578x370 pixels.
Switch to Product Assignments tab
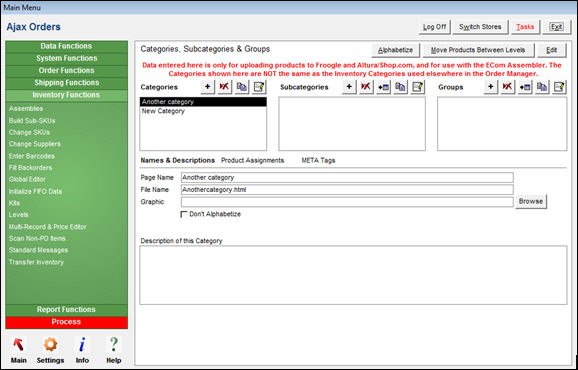pyautogui.click(x=253, y=161)
